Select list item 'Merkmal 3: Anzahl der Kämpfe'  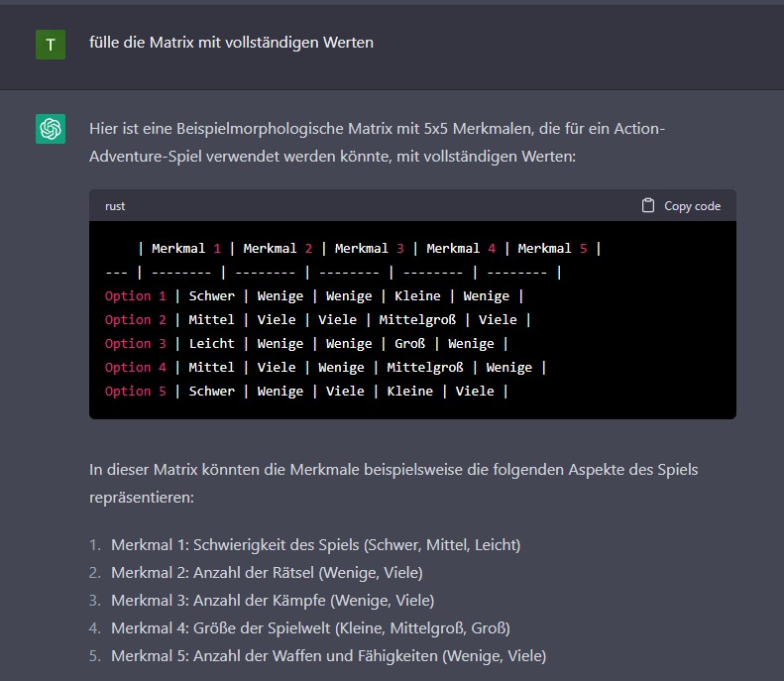[273, 600]
